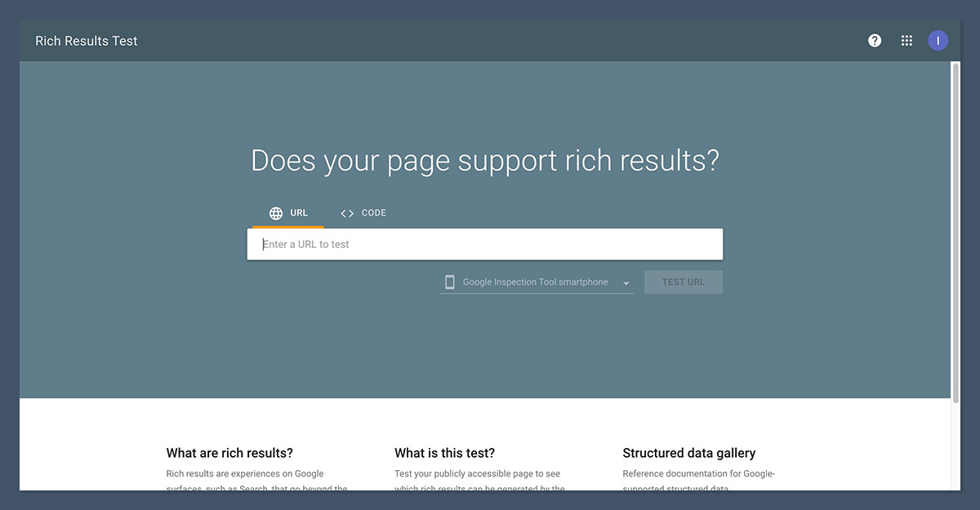Click the globe icon beside URL
Viewport: 980px width, 510px height.
click(x=276, y=213)
